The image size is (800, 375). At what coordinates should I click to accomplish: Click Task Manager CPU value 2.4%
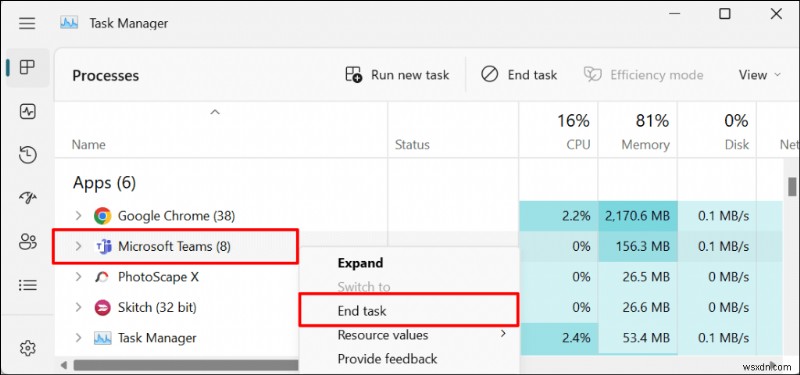(577, 338)
